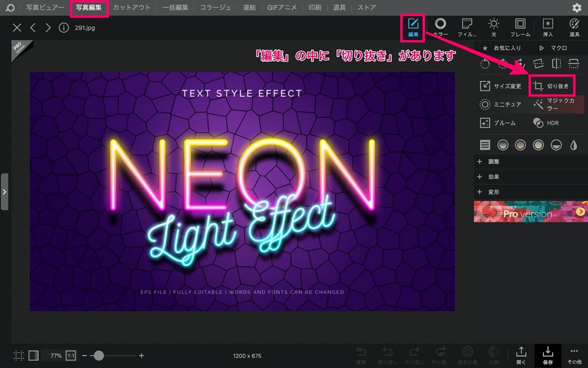Open the 道具 palette icon panel
This screenshot has width=588, height=368.
pyautogui.click(x=574, y=27)
